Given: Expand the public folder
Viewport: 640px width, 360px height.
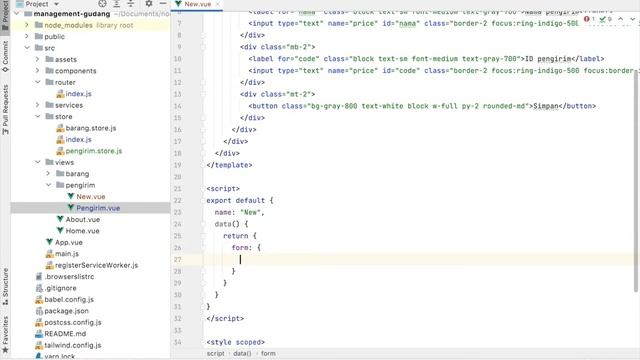Looking at the screenshot, I should 27,36.
